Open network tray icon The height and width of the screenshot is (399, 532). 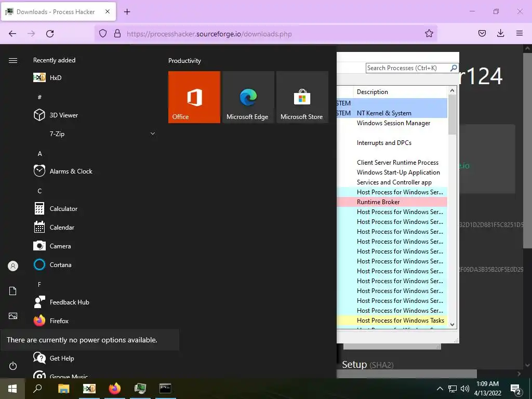pos(453,389)
